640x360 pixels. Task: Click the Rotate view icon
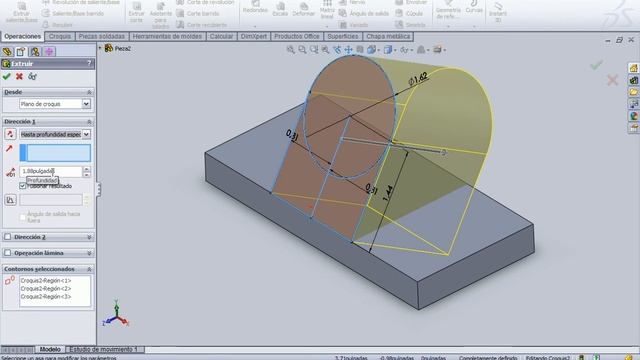point(337,50)
